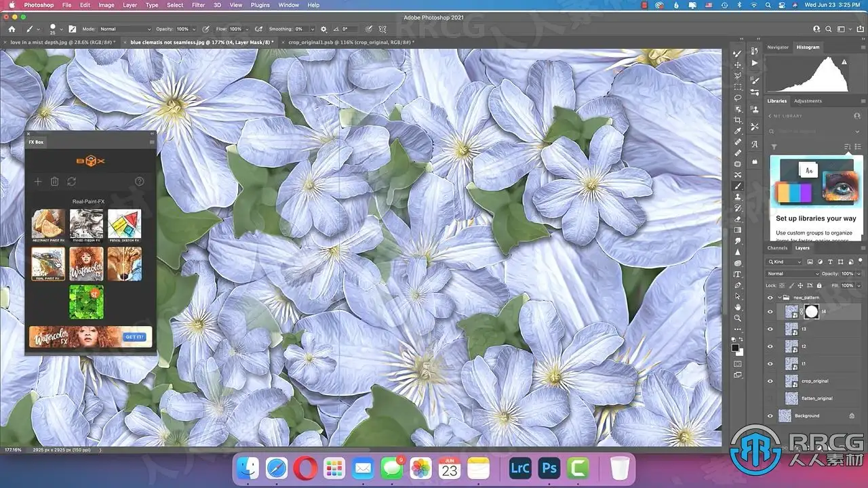The height and width of the screenshot is (488, 868).
Task: Select the Hand tool
Action: point(738,308)
